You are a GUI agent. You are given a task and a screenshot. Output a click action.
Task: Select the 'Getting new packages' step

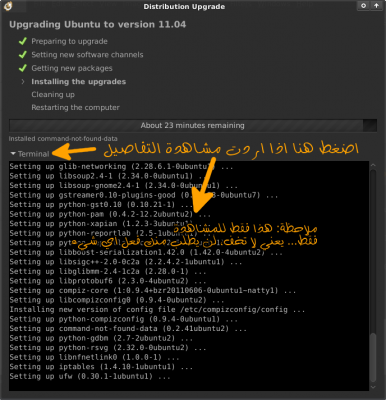click(x=72, y=68)
